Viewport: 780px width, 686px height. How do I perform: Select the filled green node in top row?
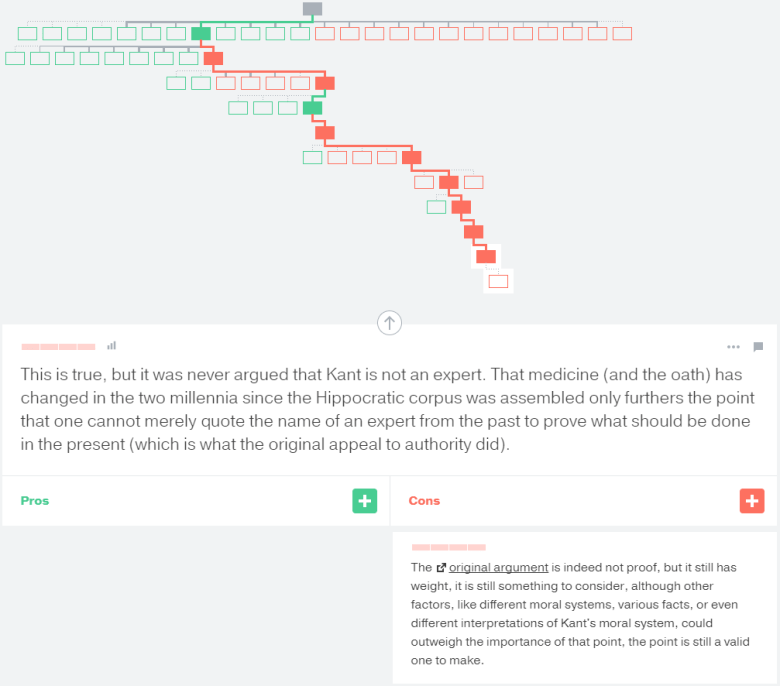[x=201, y=34]
